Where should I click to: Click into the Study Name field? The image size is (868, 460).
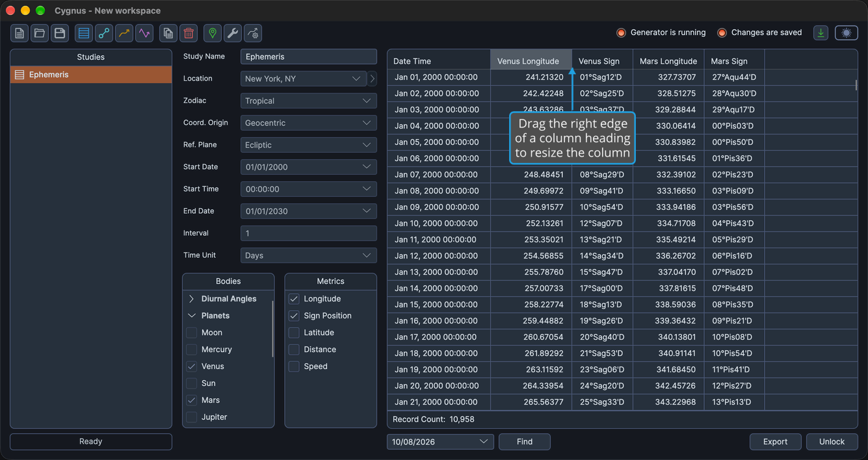309,57
